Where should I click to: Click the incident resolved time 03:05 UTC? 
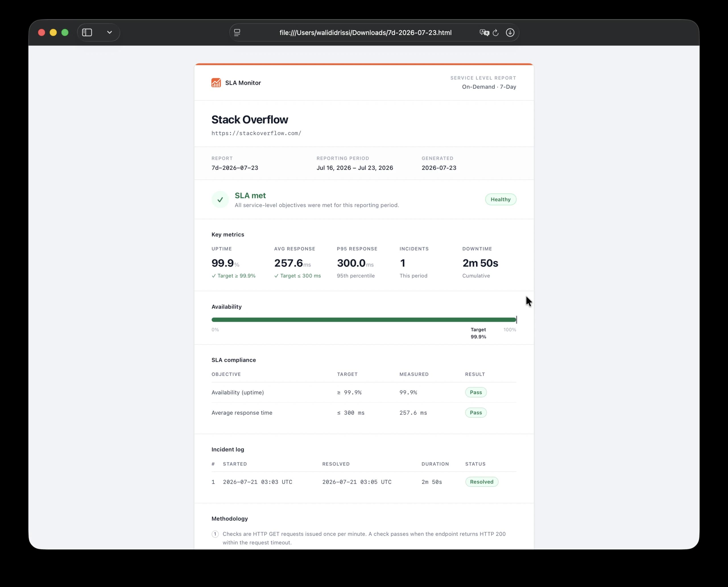(357, 482)
